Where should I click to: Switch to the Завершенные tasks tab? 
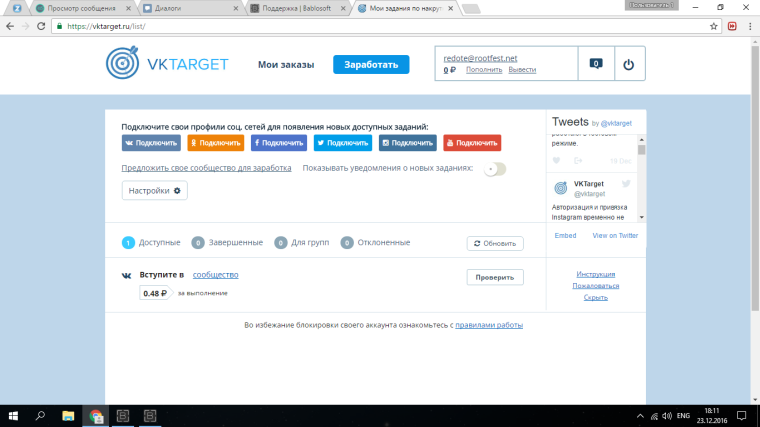coord(228,243)
